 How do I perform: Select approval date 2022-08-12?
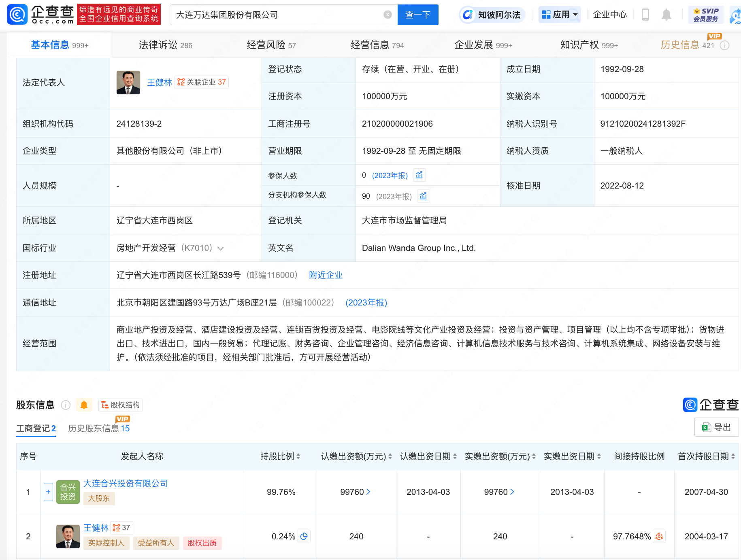click(x=622, y=186)
